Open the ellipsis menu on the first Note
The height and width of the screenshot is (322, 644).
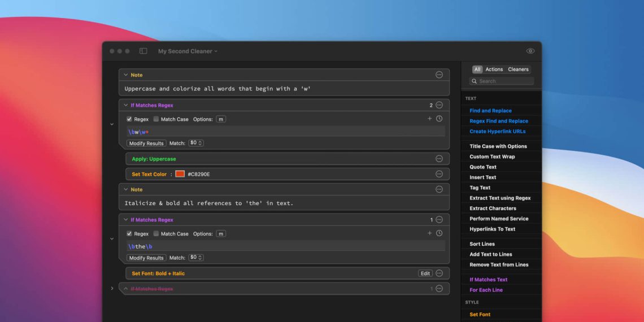(439, 75)
